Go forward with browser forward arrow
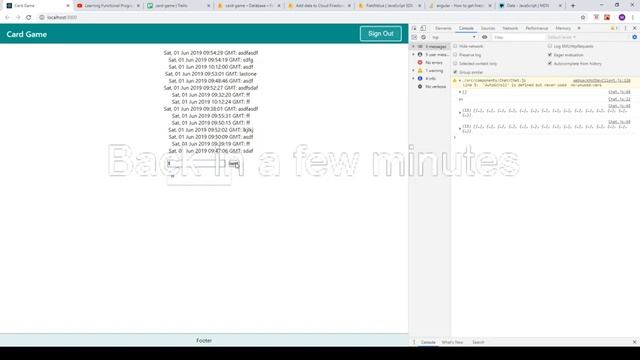This screenshot has width=640, height=360. coord(18,17)
